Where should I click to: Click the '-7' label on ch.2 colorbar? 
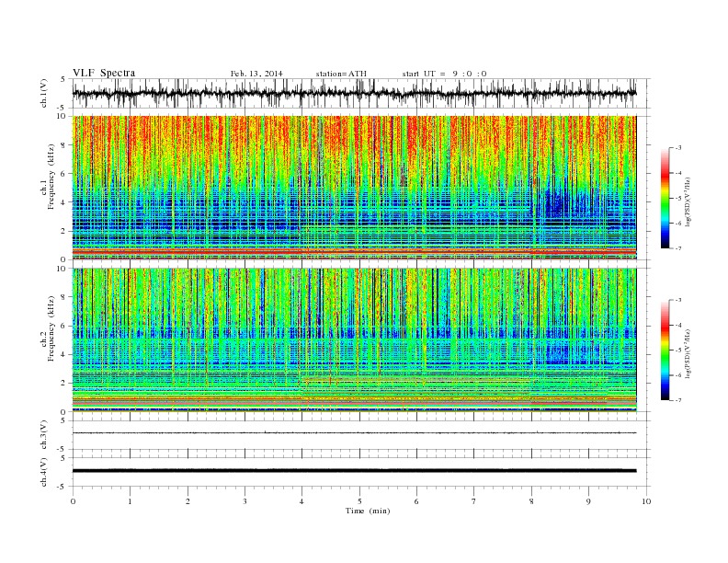pos(678,400)
